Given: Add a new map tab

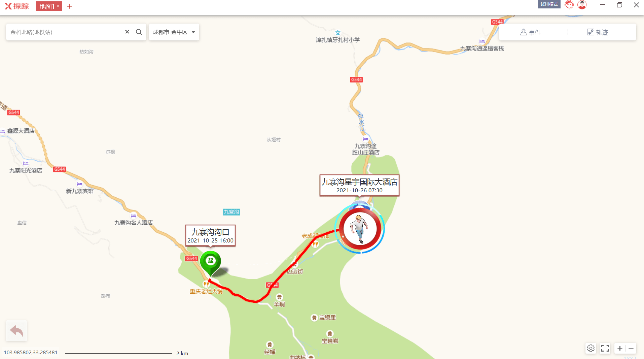Looking at the screenshot, I should click(x=70, y=6).
